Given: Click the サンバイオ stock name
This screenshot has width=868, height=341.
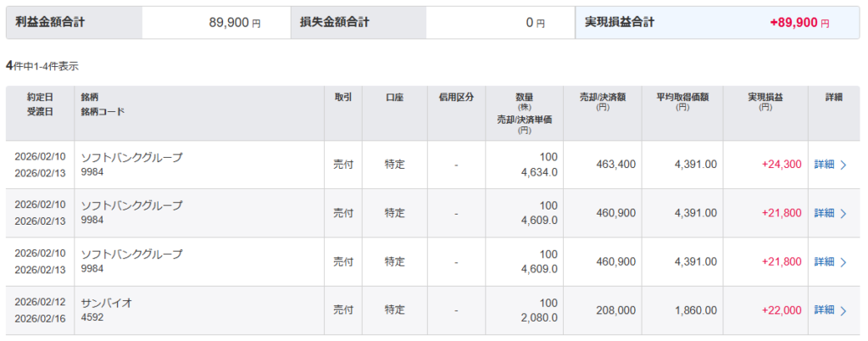Looking at the screenshot, I should click(x=107, y=303).
